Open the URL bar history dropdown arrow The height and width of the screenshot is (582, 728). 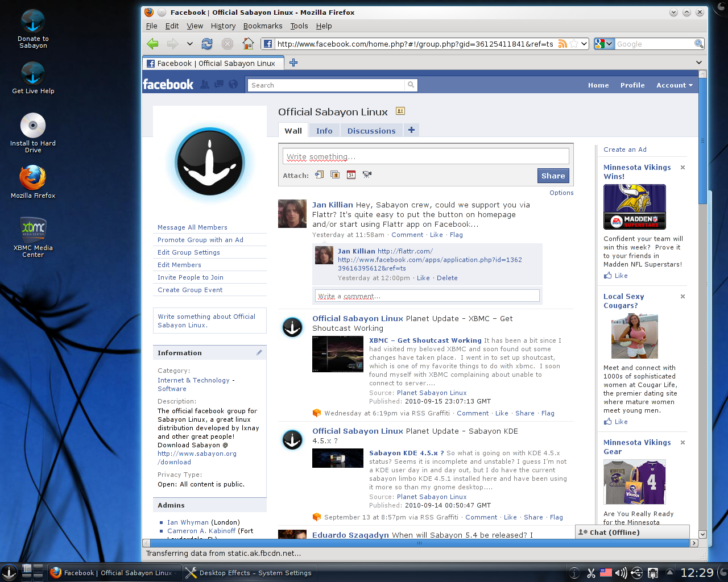point(584,44)
